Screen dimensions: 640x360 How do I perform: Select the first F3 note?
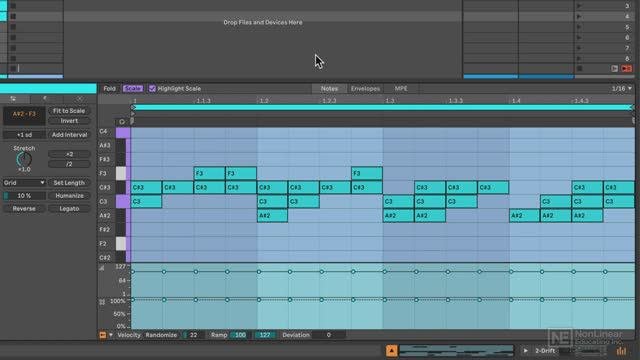click(x=209, y=173)
